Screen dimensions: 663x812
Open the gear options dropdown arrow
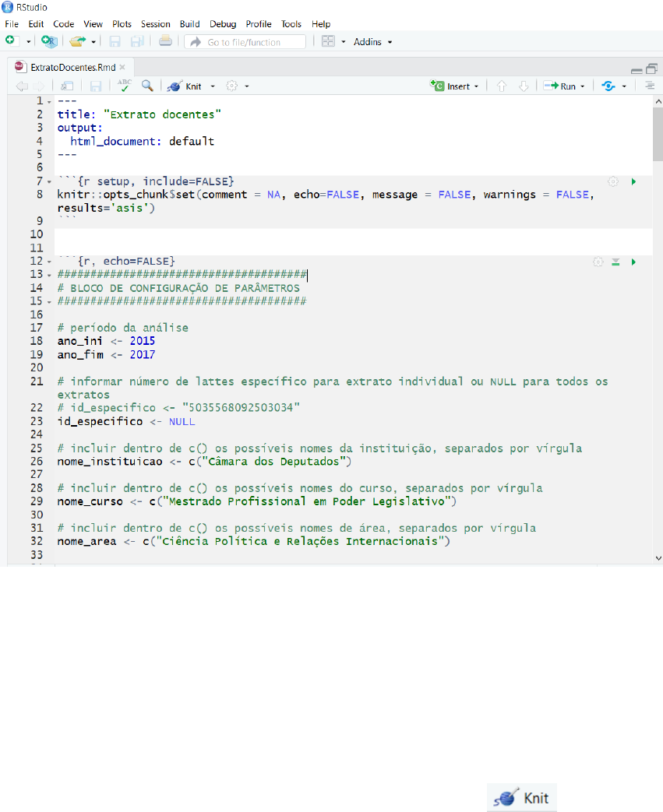(x=247, y=86)
